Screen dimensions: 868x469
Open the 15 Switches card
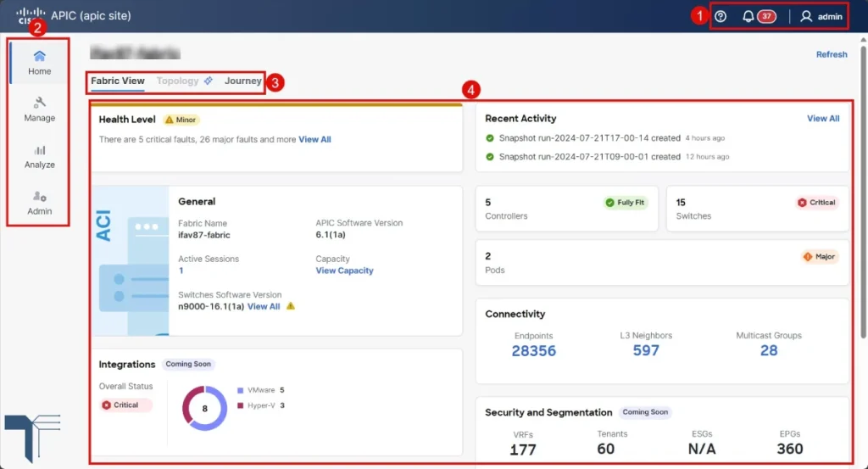(757, 209)
